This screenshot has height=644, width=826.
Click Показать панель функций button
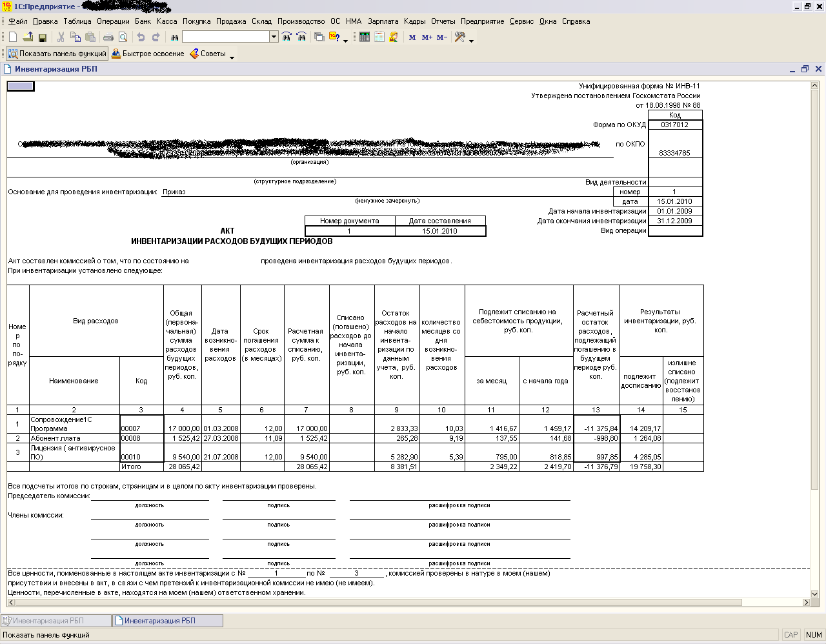click(57, 54)
